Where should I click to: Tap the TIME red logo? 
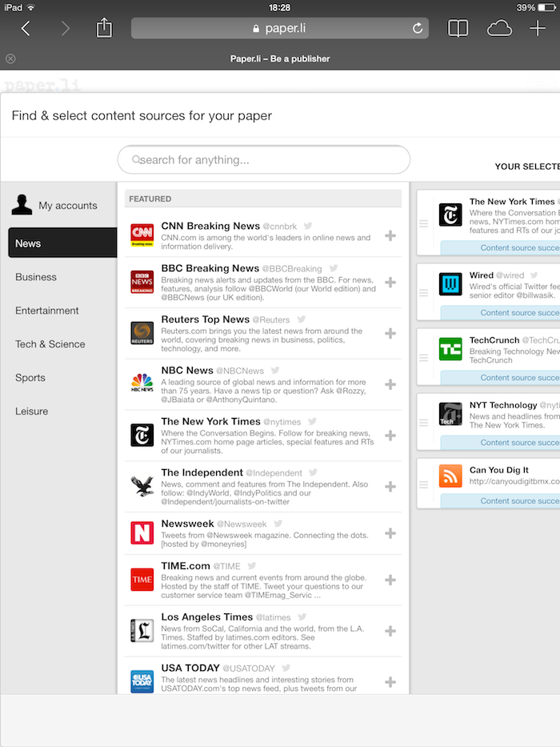142,580
